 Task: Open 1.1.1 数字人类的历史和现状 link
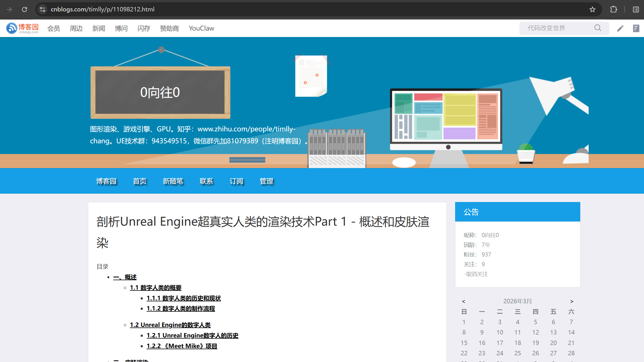(x=184, y=298)
